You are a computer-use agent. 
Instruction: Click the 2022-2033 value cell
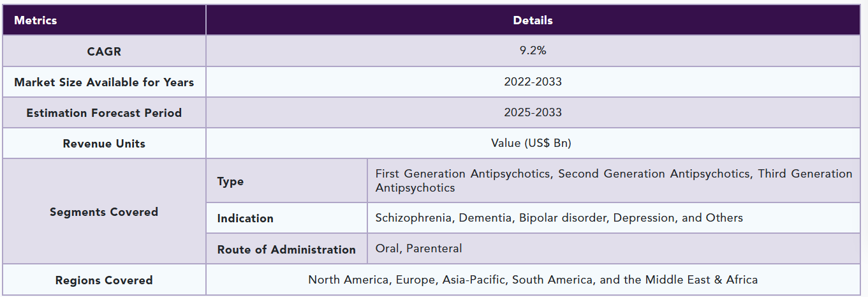coord(533,82)
